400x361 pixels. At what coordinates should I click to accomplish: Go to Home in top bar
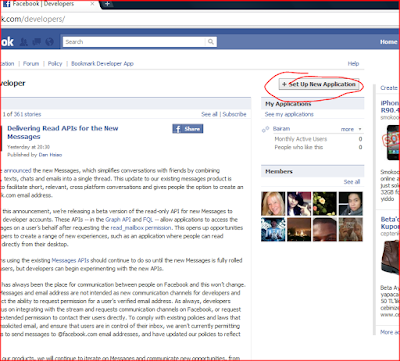(x=388, y=42)
